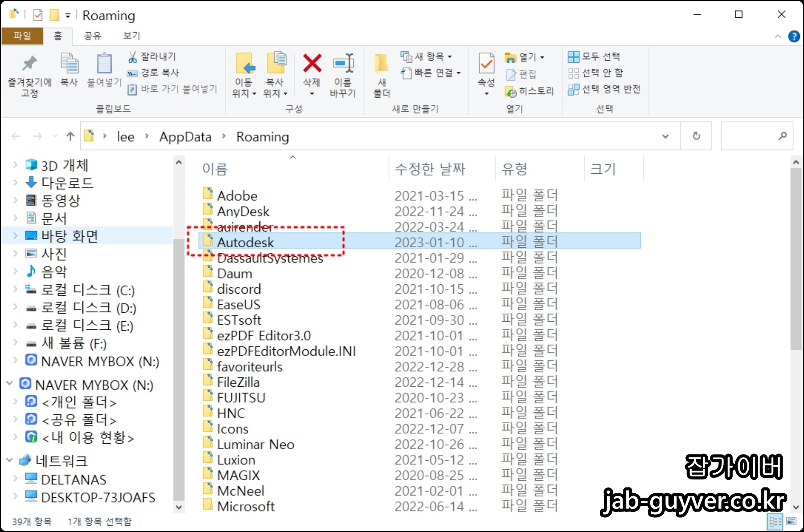The height and width of the screenshot is (532, 804).
Task: Go up one folder level arrow
Action: 70,136
